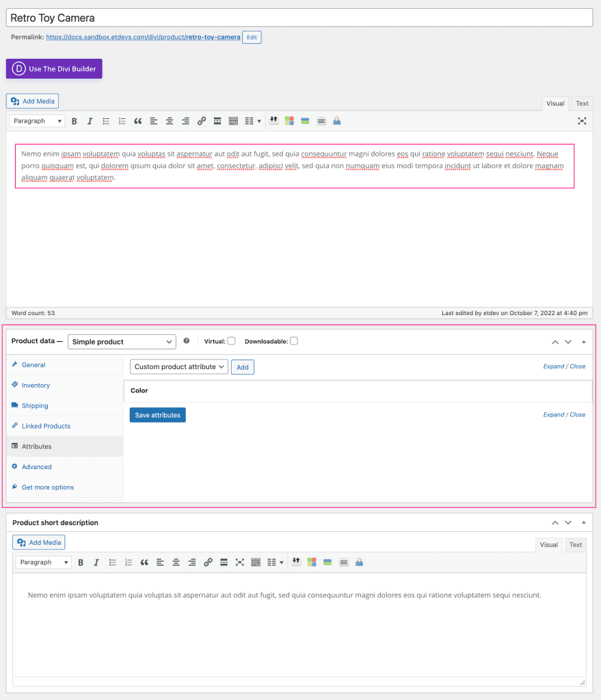Image resolution: width=601 pixels, height=700 pixels.
Task: Apply Bold formatting in the main editor
Action: (x=74, y=121)
